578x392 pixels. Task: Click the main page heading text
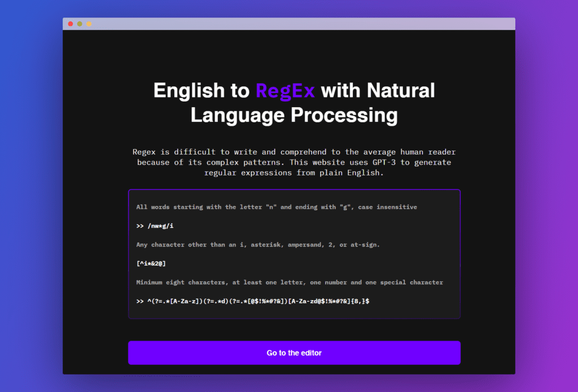click(x=294, y=103)
